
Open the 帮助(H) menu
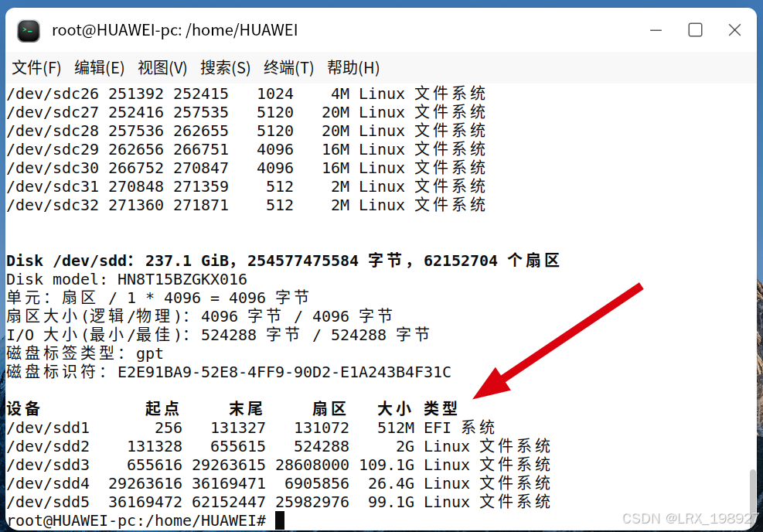click(x=353, y=67)
